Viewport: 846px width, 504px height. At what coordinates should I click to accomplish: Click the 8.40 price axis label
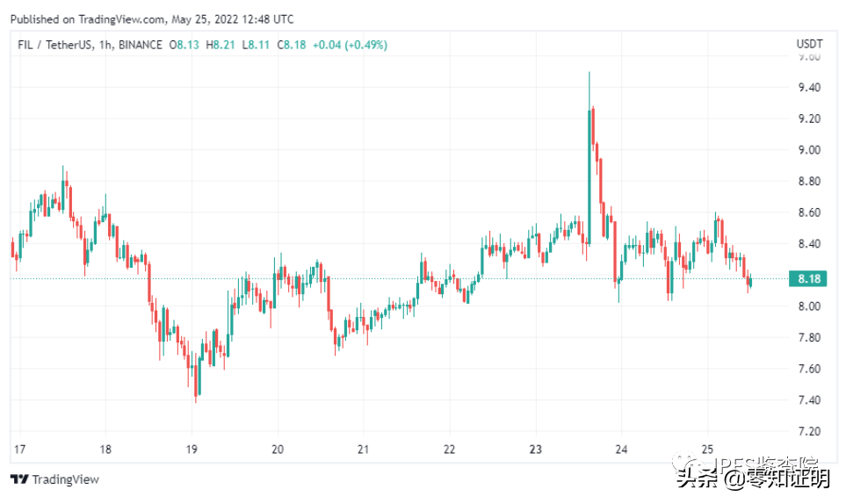click(809, 243)
